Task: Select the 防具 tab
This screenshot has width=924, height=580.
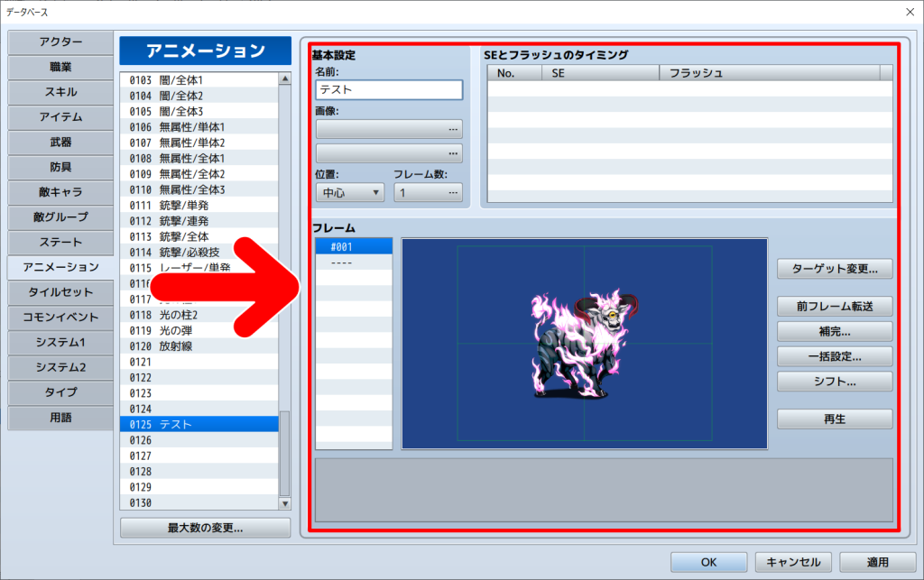Action: point(60,167)
